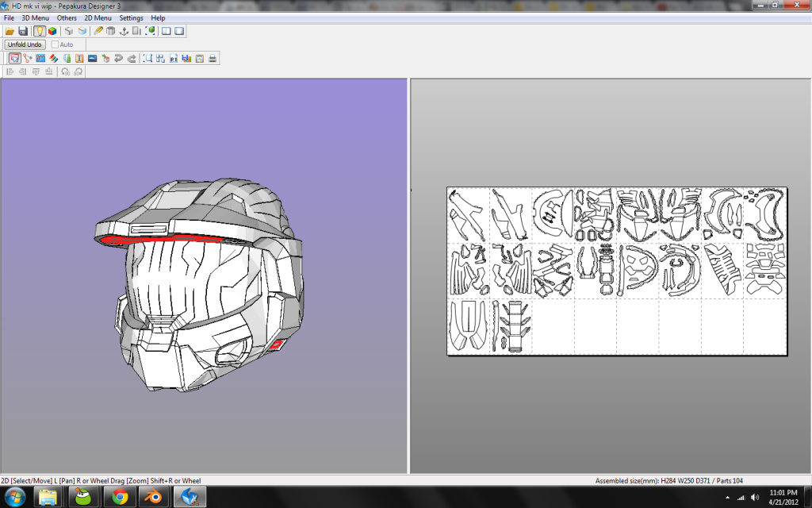The image size is (812, 508).
Task: Click the volume speaker tray icon
Action: click(755, 498)
